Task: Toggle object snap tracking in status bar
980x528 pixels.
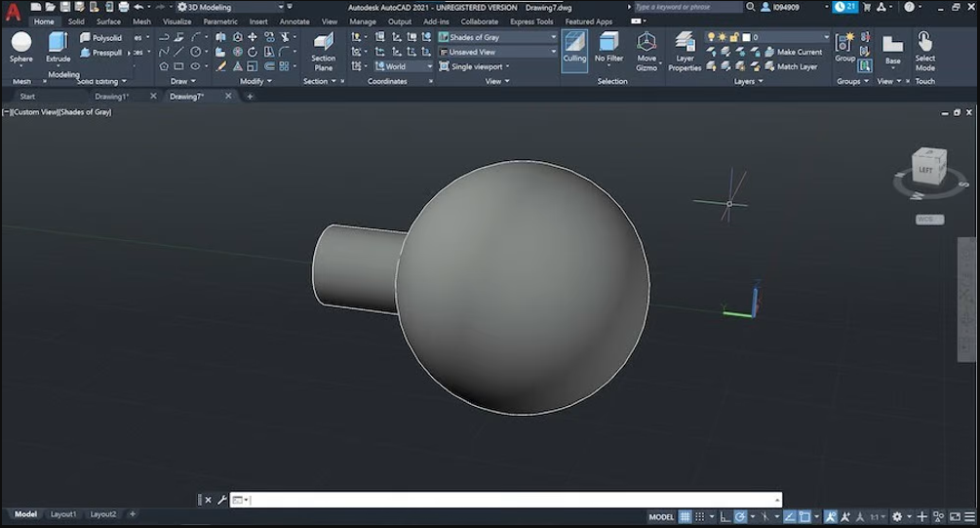Action: (x=790, y=516)
